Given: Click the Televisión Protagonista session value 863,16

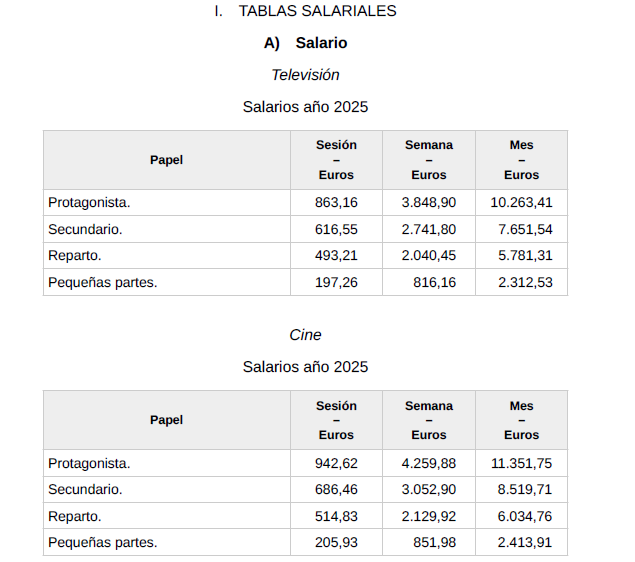Looking at the screenshot, I should coord(336,203).
